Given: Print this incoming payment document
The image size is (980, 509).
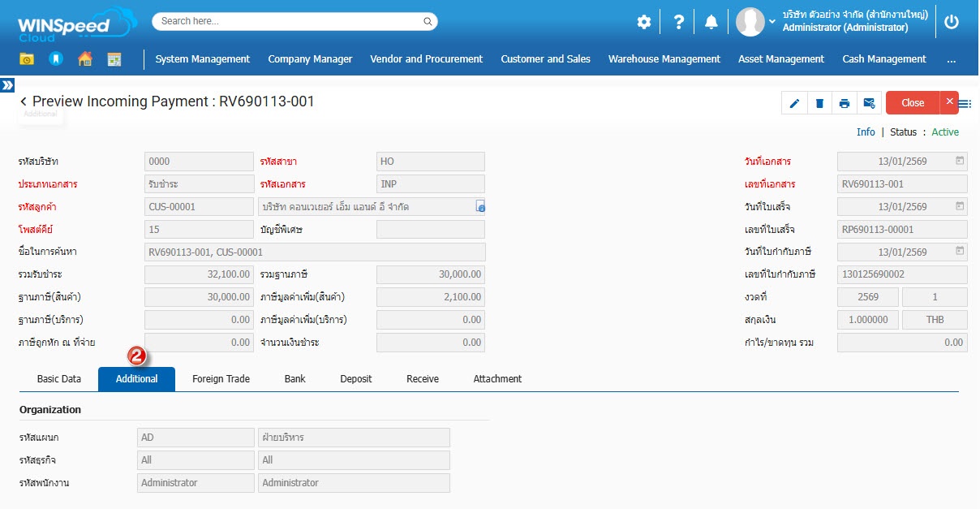Looking at the screenshot, I should coord(845,103).
